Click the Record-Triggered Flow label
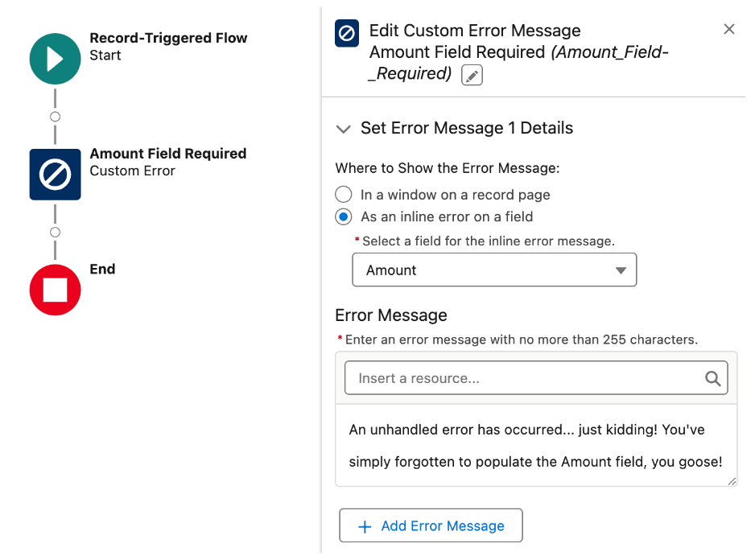 pyautogui.click(x=168, y=38)
